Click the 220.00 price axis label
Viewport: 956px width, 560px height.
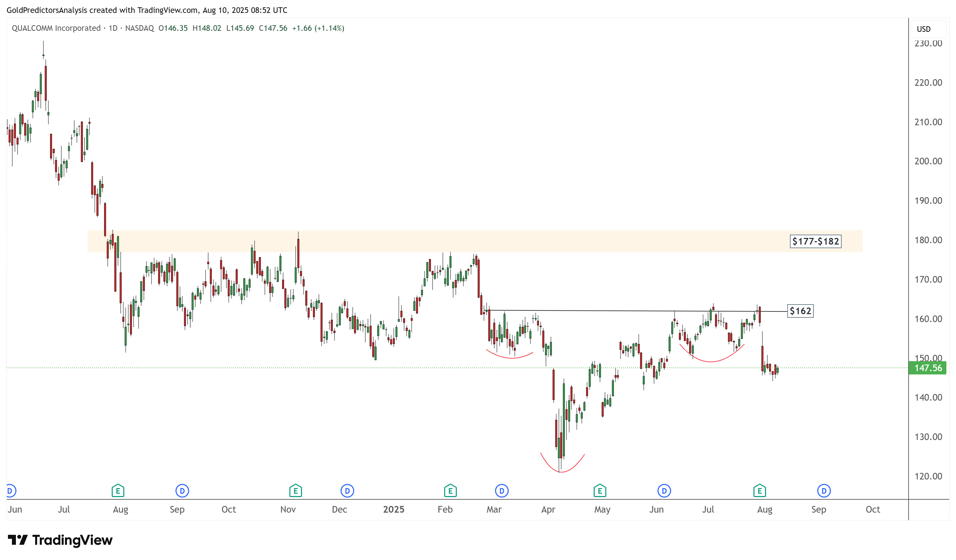(x=928, y=83)
